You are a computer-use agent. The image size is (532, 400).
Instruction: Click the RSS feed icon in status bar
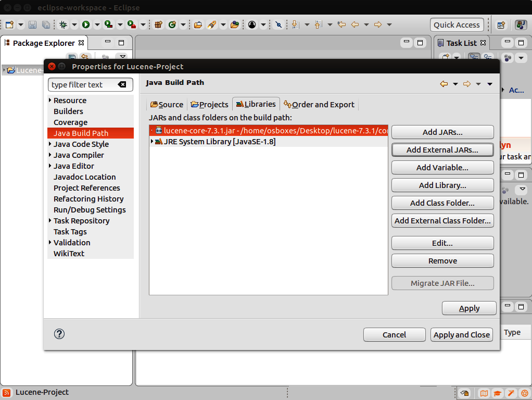(x=6, y=393)
